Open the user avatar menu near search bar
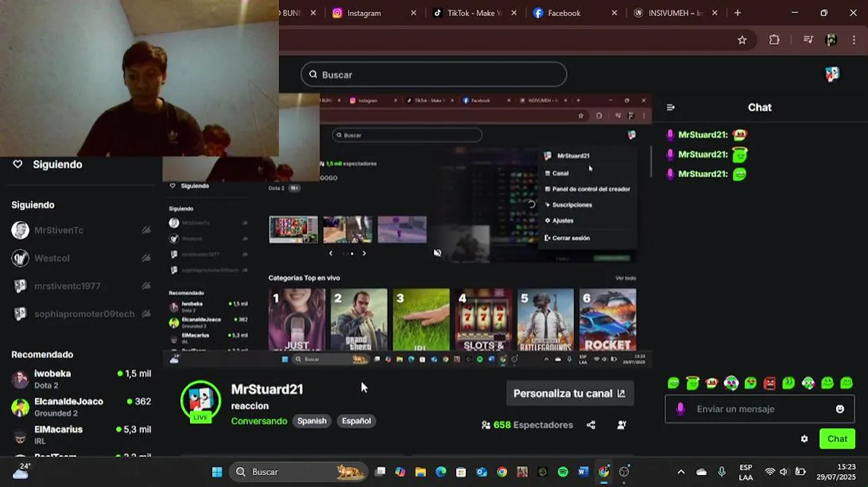The height and width of the screenshot is (487, 868). point(832,74)
